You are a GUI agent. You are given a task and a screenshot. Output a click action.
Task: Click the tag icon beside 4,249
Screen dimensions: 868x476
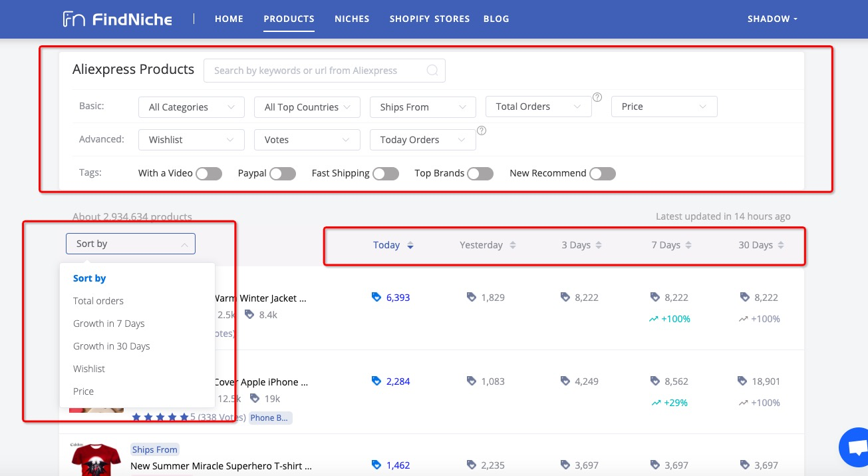click(x=565, y=381)
